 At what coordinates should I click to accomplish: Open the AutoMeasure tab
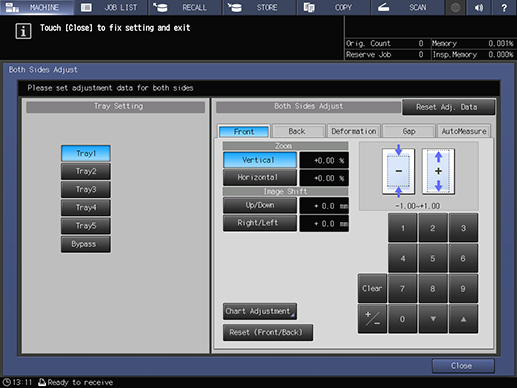point(464,131)
